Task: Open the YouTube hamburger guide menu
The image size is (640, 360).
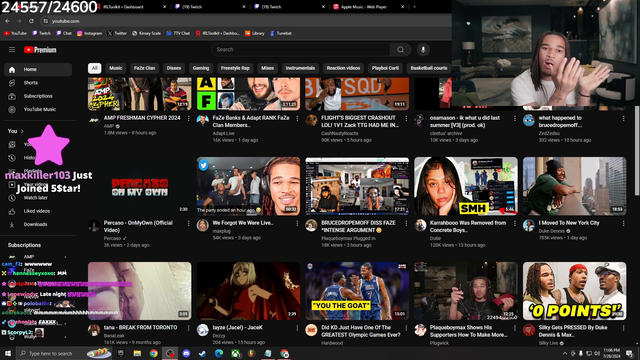Action: click(12, 50)
